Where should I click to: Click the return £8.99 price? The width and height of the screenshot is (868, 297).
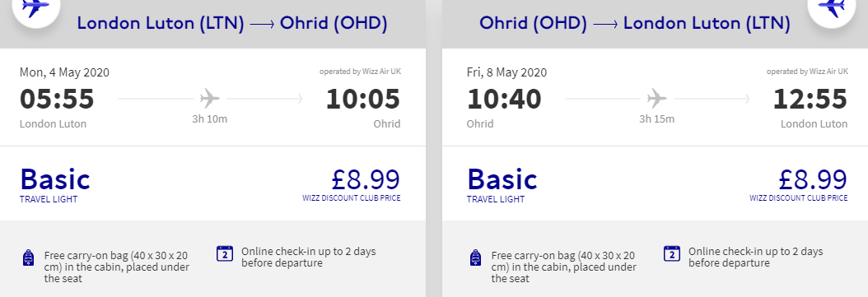click(813, 179)
